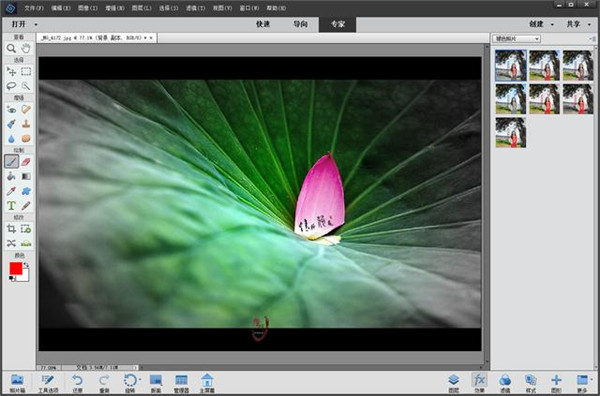The height and width of the screenshot is (396, 600).
Task: Reset default black and white colors
Action: [x=11, y=278]
